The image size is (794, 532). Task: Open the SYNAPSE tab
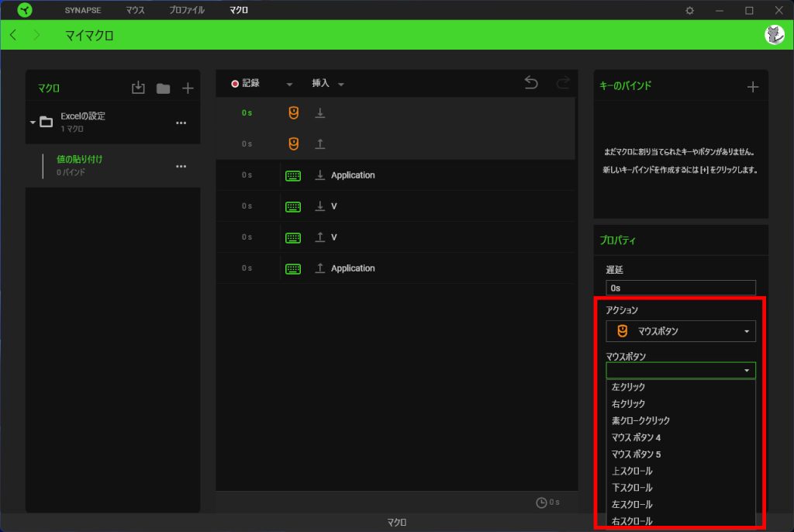(x=82, y=10)
